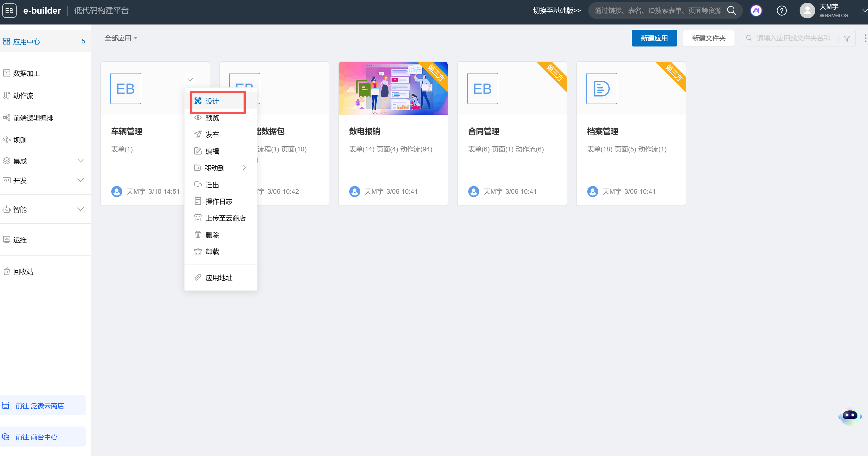Click 删除 in the context menu

(212, 235)
